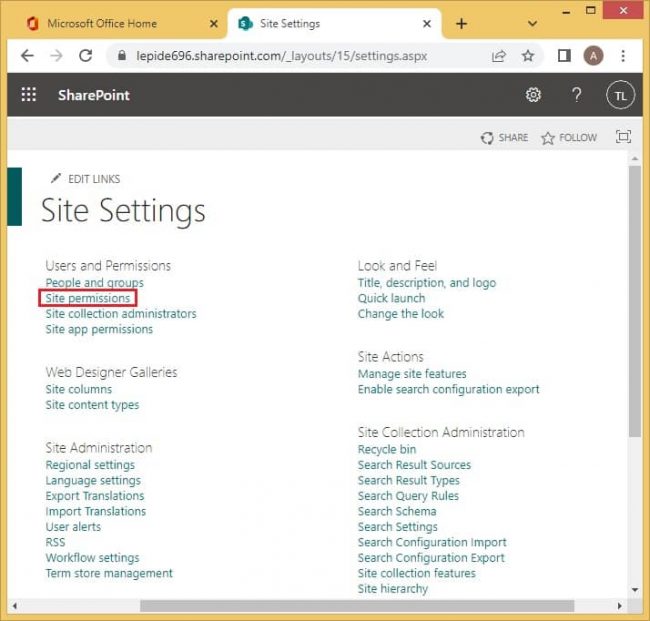
Task: Open the TL account profile circle
Action: pos(620,96)
